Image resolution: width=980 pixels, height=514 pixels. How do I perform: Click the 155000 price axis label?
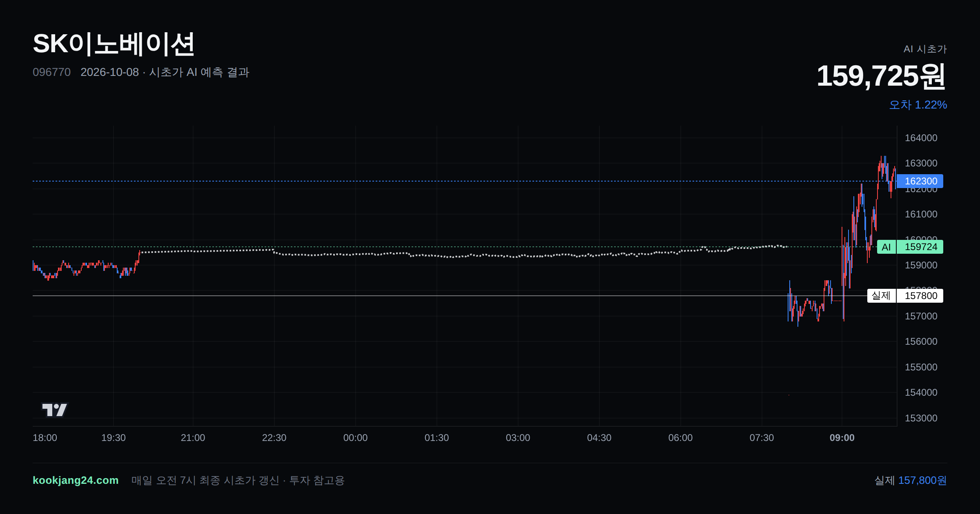point(921,367)
